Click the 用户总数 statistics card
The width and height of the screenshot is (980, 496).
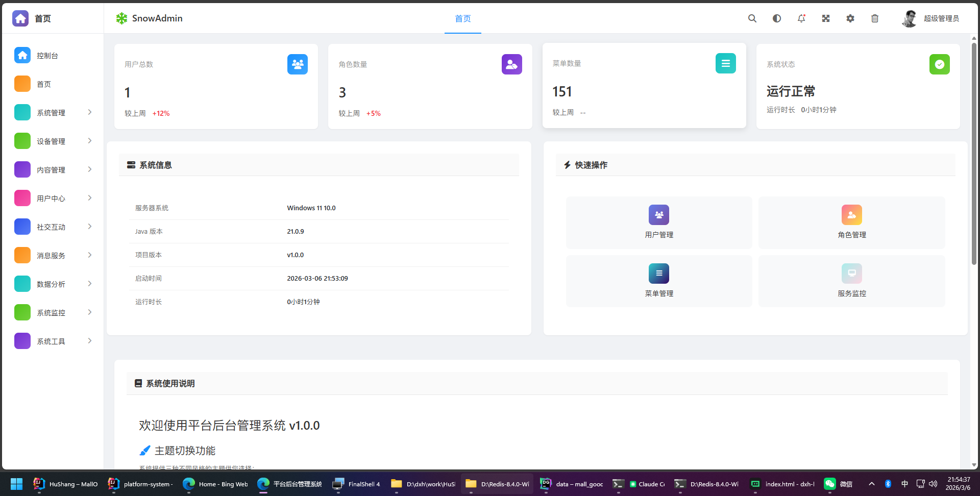(215, 86)
